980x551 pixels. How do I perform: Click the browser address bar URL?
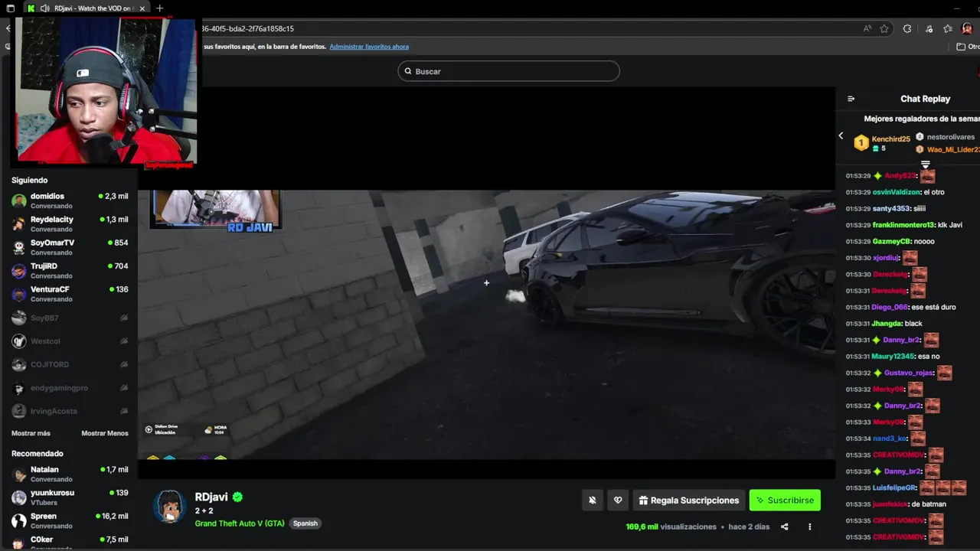248,28
